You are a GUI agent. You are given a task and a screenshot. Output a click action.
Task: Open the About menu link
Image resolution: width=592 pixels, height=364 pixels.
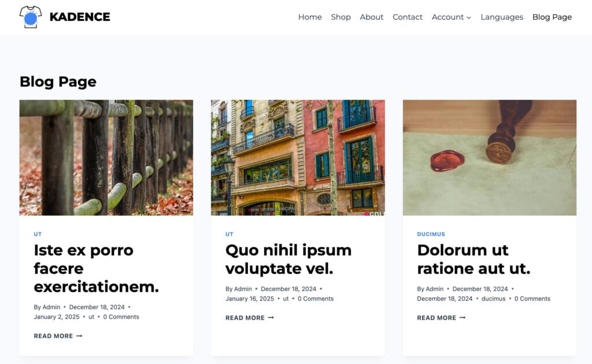[x=371, y=17]
